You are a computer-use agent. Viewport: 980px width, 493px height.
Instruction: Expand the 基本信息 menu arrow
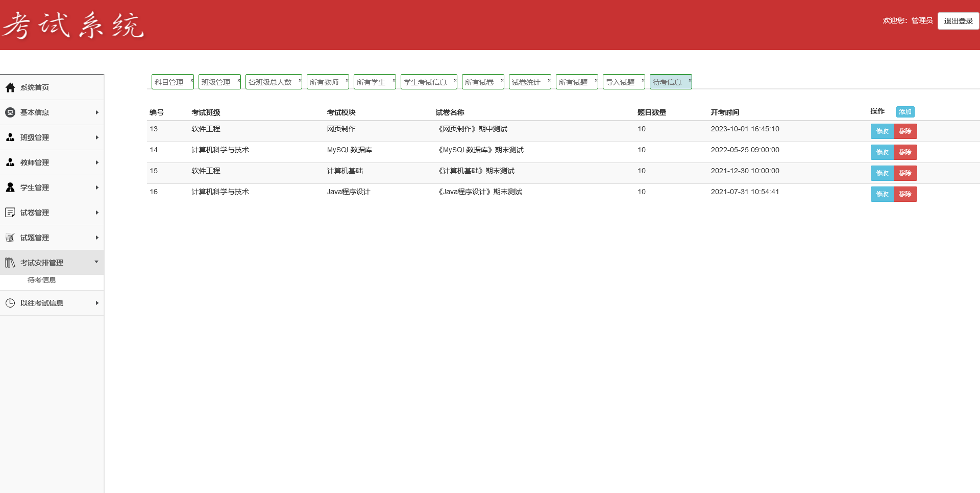pos(97,112)
